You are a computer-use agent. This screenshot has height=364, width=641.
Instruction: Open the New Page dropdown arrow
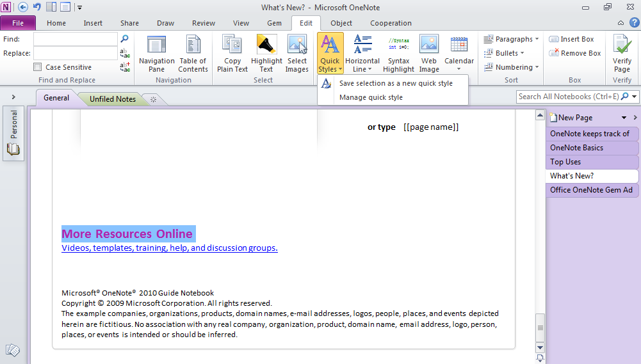click(x=624, y=118)
